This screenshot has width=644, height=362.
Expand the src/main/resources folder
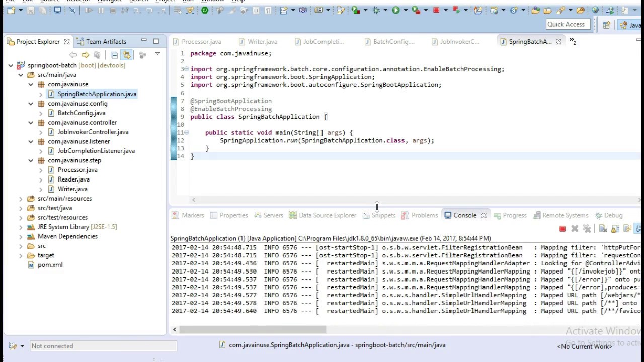pos(21,199)
